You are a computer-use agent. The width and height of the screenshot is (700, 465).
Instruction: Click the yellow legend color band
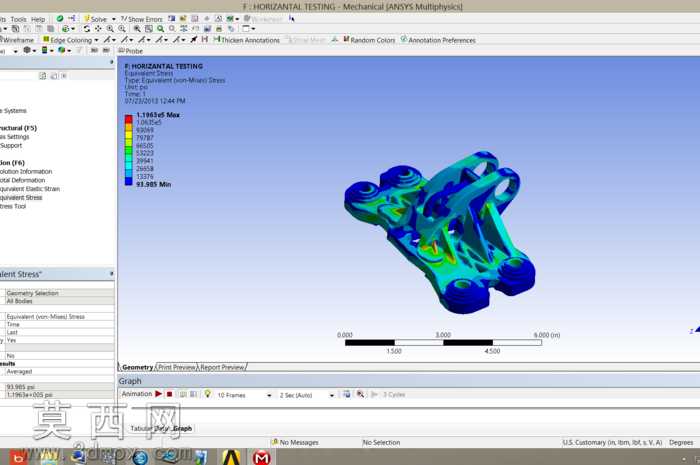(129, 134)
